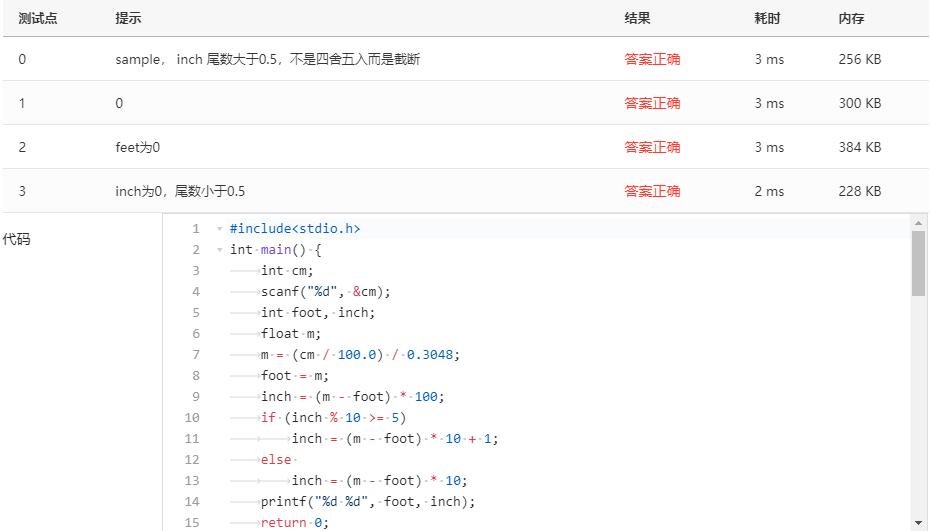Click the hint 'inch为0, 尾数小于0.5'

[x=180, y=191]
